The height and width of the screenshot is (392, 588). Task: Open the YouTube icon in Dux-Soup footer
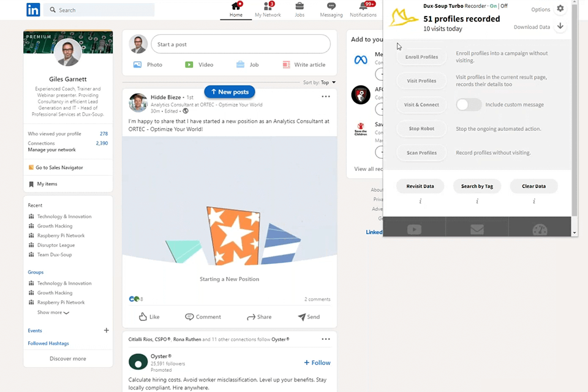pos(414,229)
